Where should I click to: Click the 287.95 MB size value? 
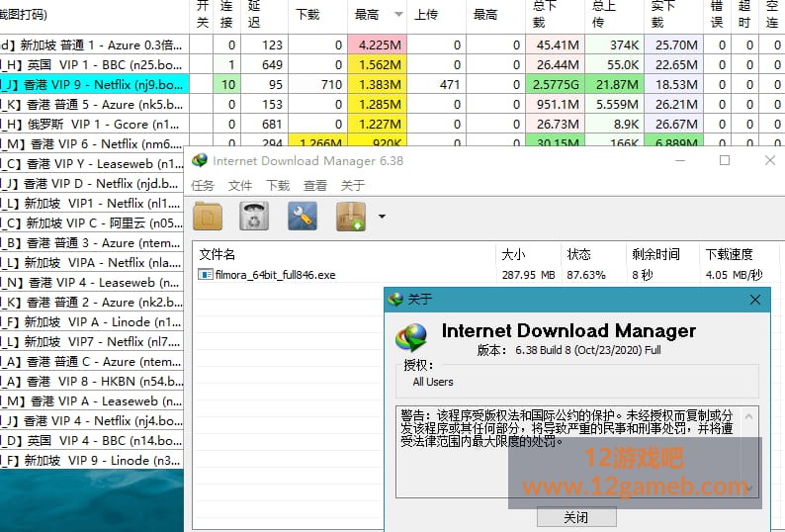528,275
